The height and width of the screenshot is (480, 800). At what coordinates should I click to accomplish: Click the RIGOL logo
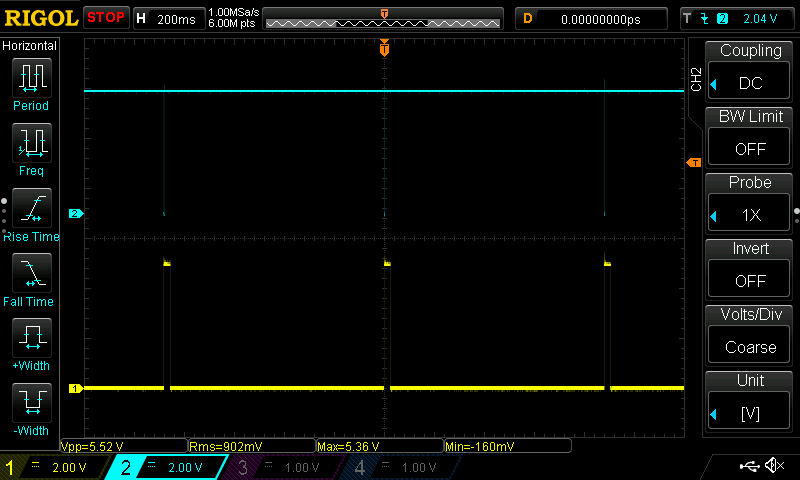coord(41,18)
